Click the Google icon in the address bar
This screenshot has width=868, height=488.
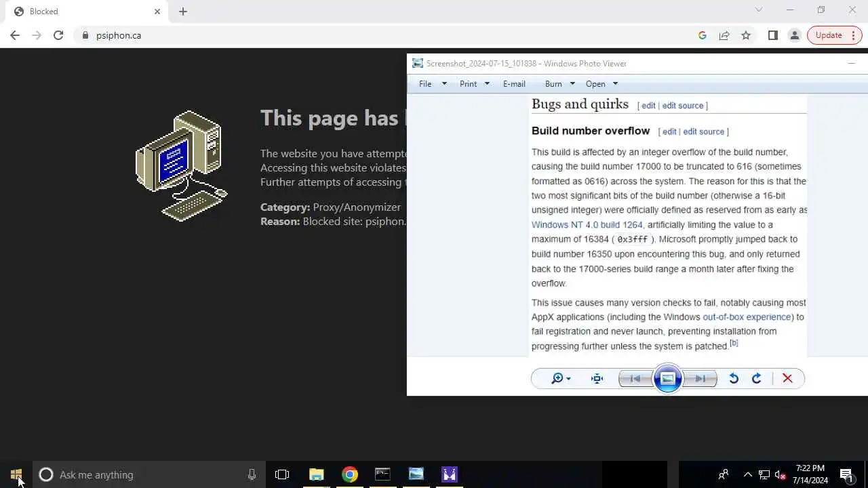[x=703, y=35]
